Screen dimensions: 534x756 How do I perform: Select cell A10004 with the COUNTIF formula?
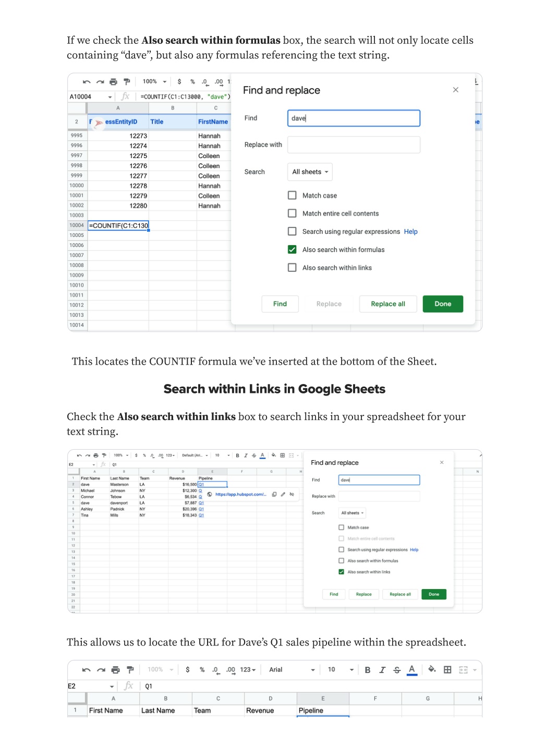118,225
